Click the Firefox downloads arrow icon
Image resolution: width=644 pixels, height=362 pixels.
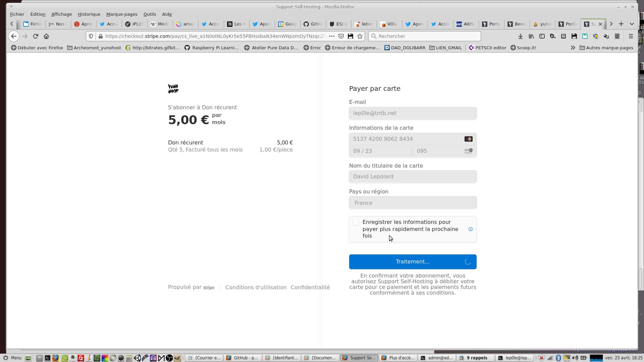point(521,36)
